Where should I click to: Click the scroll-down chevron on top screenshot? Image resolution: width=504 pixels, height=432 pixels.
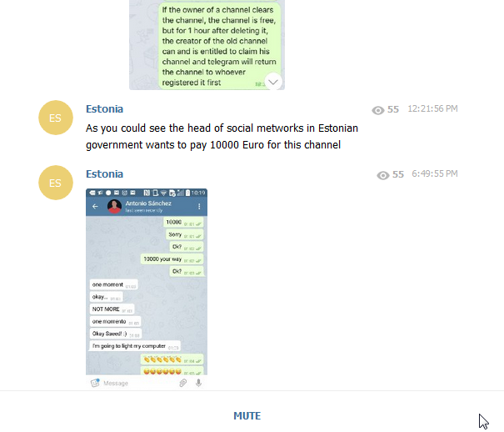coord(273,82)
